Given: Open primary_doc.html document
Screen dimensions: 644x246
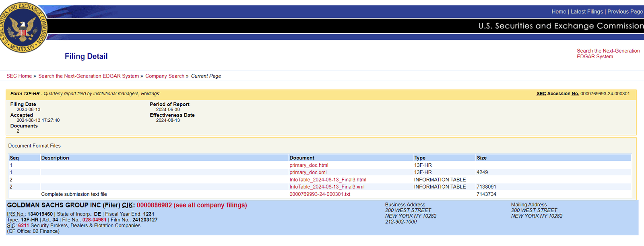Looking at the screenshot, I should pyautogui.click(x=309, y=165).
